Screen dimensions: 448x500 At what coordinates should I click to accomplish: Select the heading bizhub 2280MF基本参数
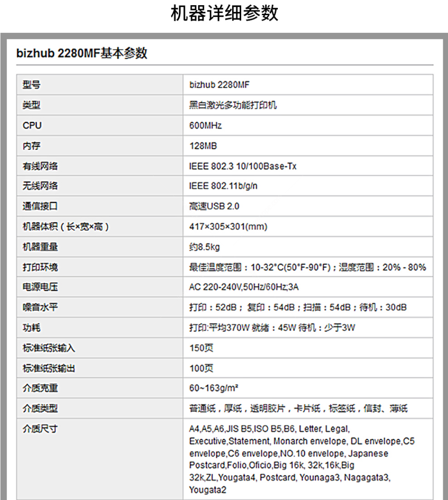click(82, 53)
